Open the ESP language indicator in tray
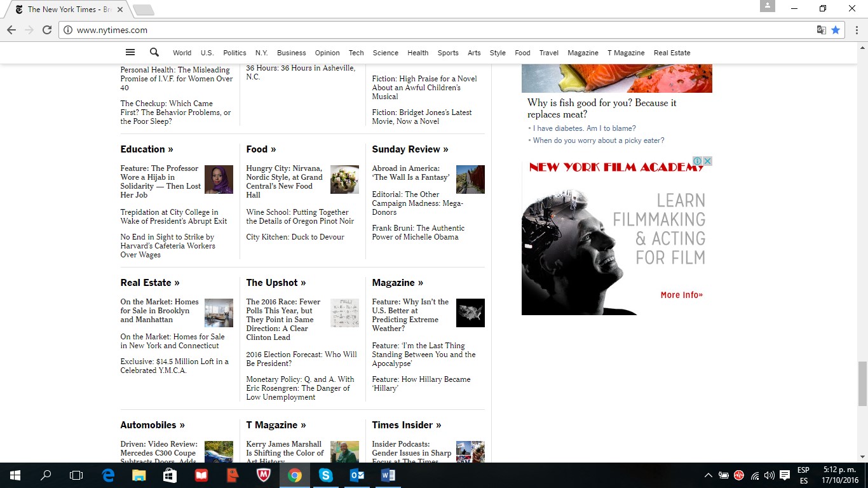This screenshot has height=488, width=868. pyautogui.click(x=804, y=475)
